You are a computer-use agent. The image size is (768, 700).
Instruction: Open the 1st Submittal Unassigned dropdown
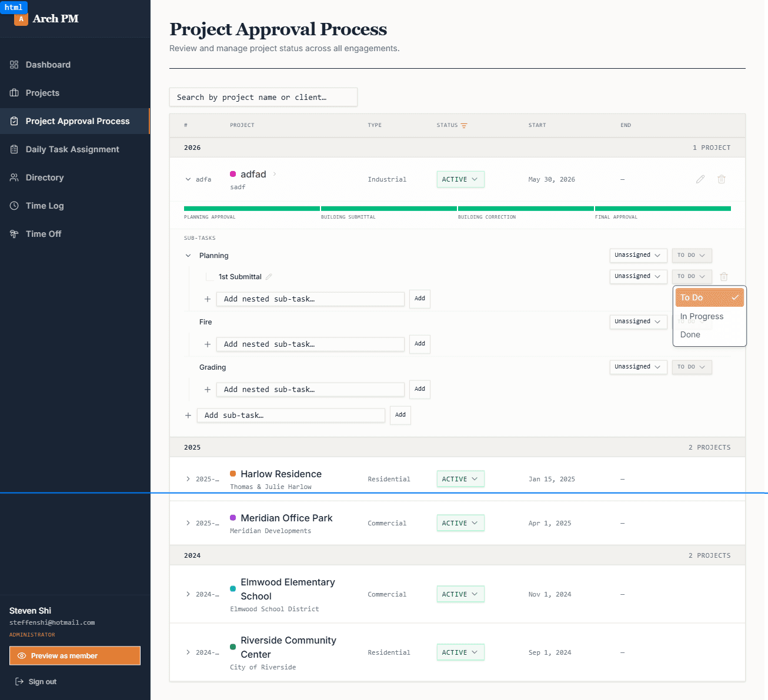pos(638,276)
